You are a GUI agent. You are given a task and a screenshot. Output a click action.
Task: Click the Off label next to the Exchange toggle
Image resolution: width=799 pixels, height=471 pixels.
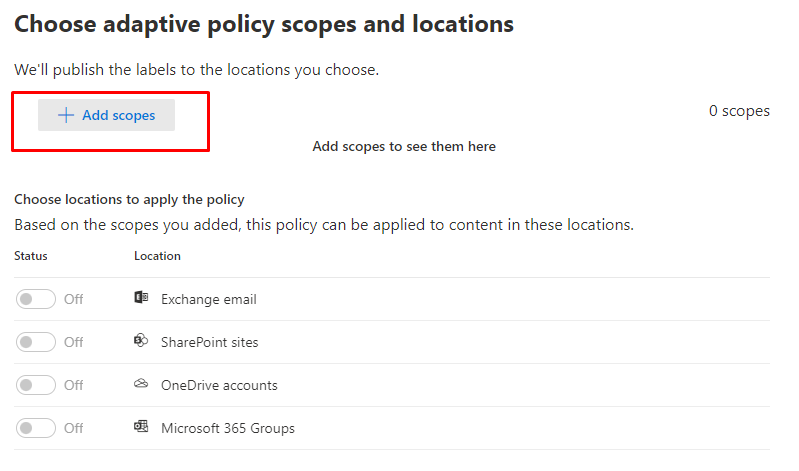74,299
